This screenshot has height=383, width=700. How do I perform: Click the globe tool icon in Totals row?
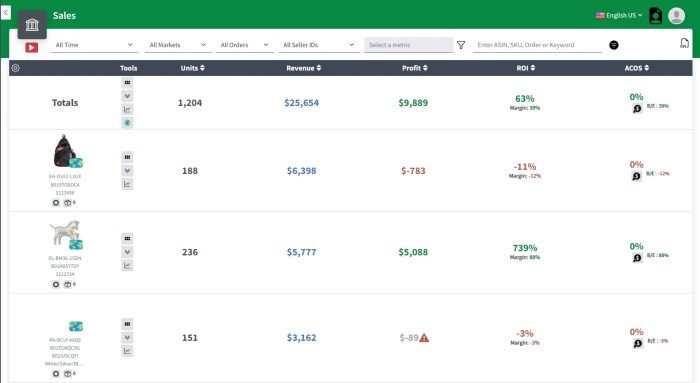click(127, 123)
